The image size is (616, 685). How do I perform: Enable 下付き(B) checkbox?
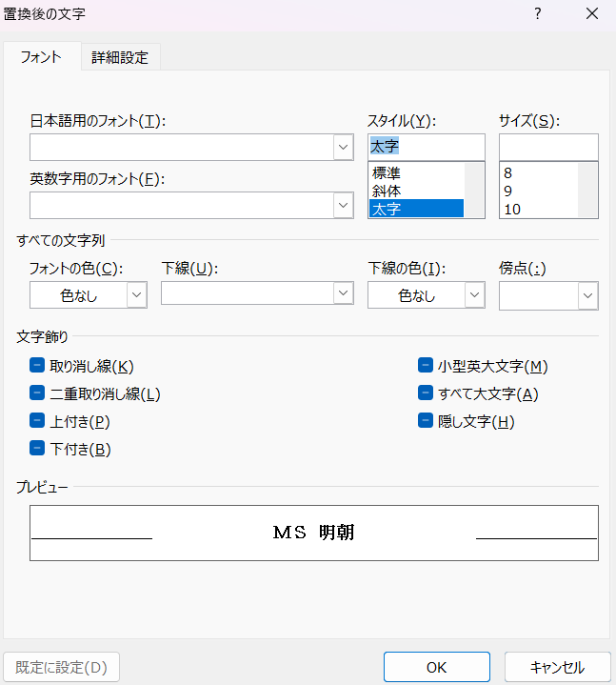37,448
